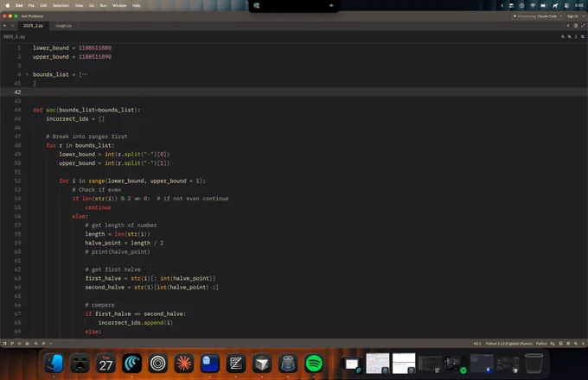Image resolution: width=588 pixels, height=380 pixels.
Task: Open the concentric circles app in Dock
Action: (158, 363)
